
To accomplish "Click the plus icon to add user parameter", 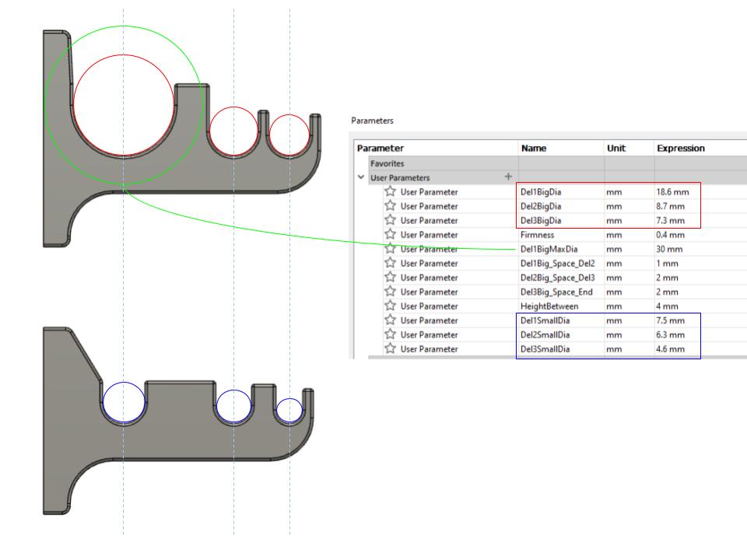I will (x=508, y=177).
